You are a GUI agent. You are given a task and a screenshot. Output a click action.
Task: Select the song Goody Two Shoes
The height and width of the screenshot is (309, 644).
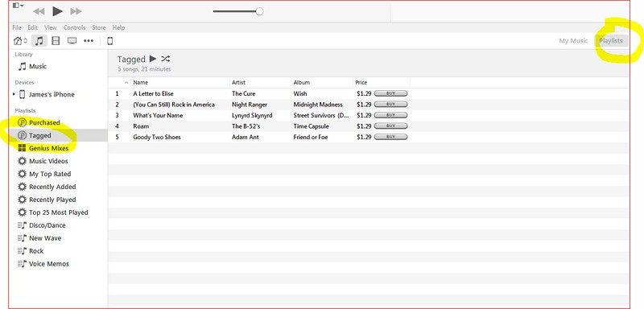157,137
